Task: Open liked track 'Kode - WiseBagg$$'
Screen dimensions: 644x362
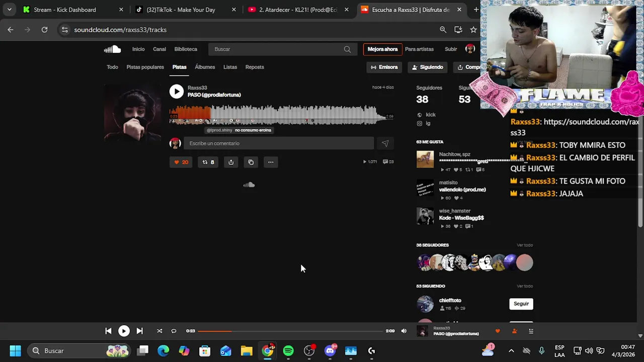Action: [x=461, y=218]
